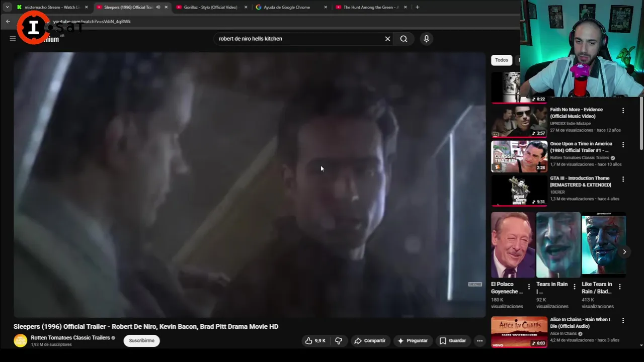Close the Sleepers (1996) tab
Image resolution: width=644 pixels, height=362 pixels.
[166, 7]
